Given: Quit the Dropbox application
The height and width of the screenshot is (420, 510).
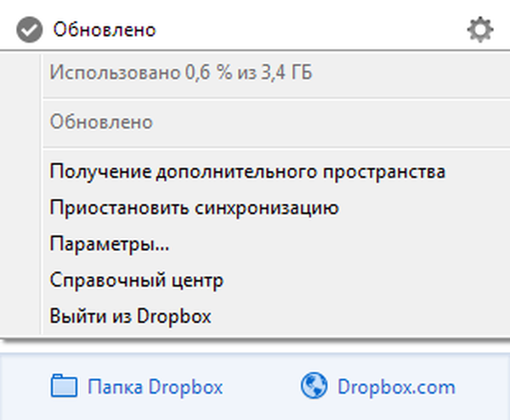Looking at the screenshot, I should click(130, 316).
